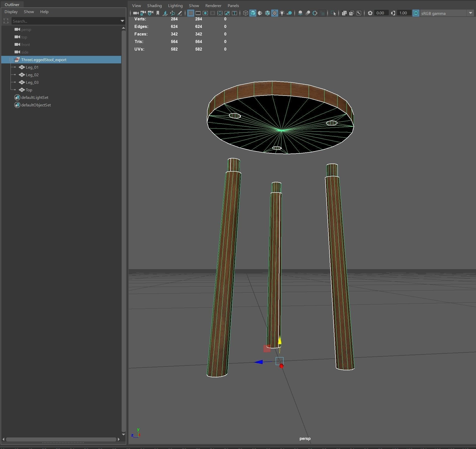This screenshot has height=449, width=476.
Task: Toggle the Safe Title icon
Action: [x=234, y=13]
